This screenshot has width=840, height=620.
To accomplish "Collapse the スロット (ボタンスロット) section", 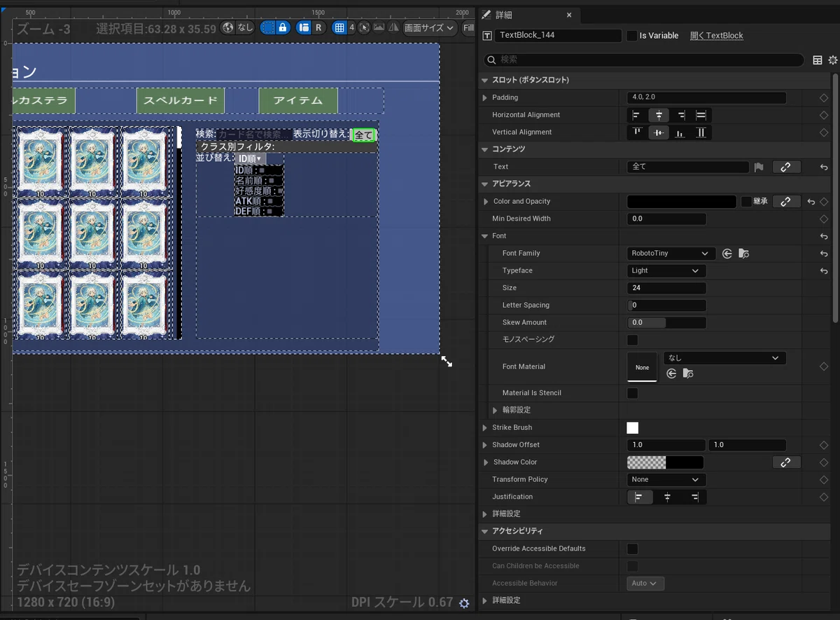I will (x=484, y=80).
